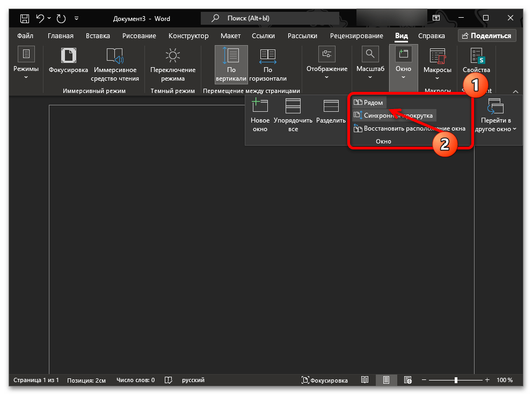Click the Save icon in title bar
Viewport: 532px width, 395px height.
click(25, 19)
